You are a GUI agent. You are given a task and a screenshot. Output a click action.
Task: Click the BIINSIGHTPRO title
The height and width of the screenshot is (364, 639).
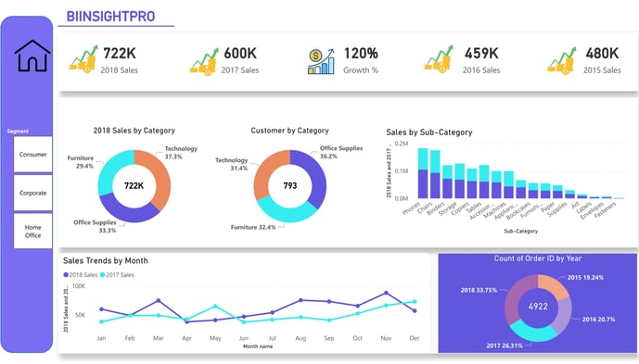tap(110, 17)
